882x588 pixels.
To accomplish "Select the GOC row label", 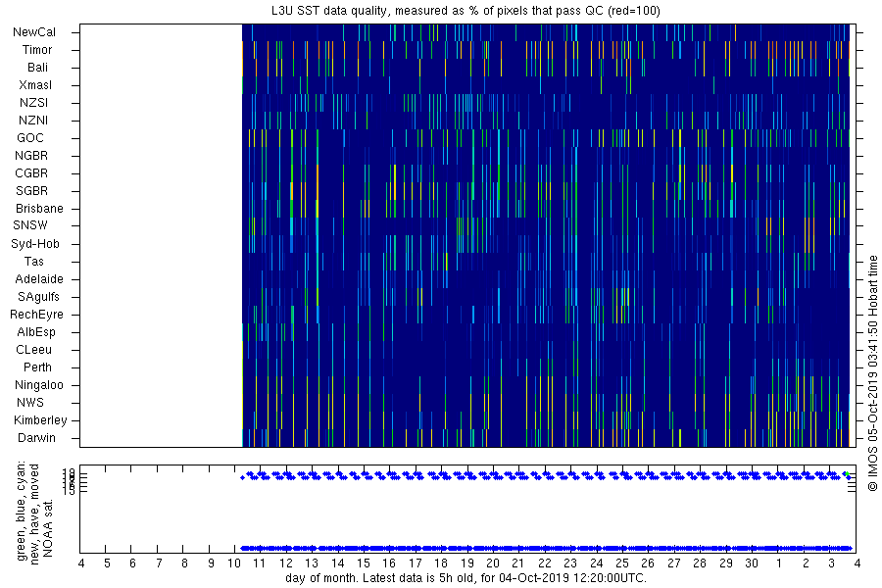I will click(30, 138).
